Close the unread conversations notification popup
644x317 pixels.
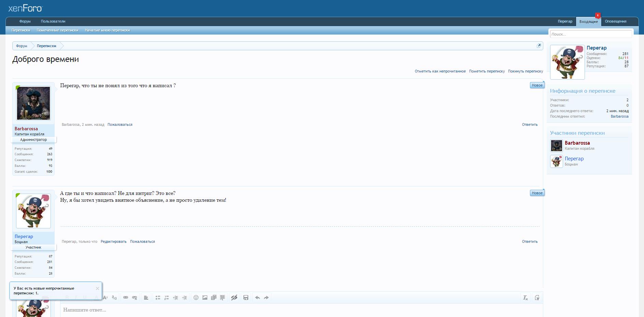[97, 288]
